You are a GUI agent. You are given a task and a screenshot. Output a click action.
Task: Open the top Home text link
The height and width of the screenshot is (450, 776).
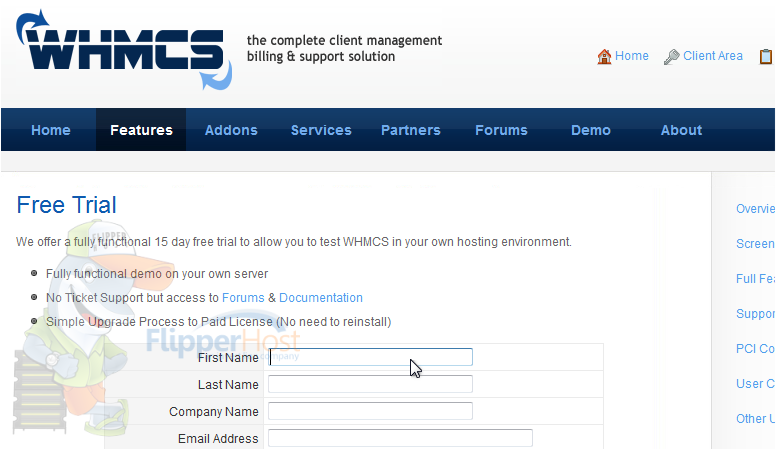coord(631,56)
